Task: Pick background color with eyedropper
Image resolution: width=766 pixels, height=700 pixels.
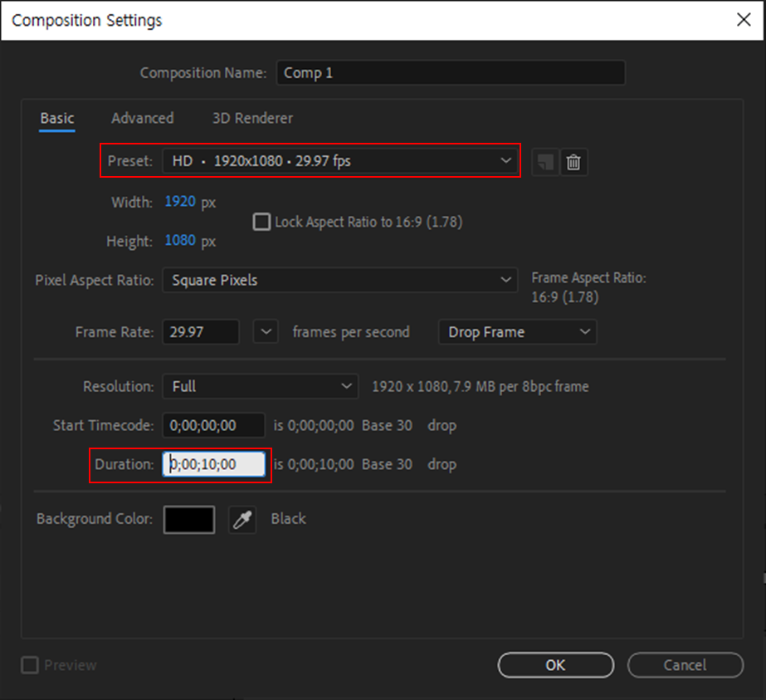Action: click(x=242, y=520)
